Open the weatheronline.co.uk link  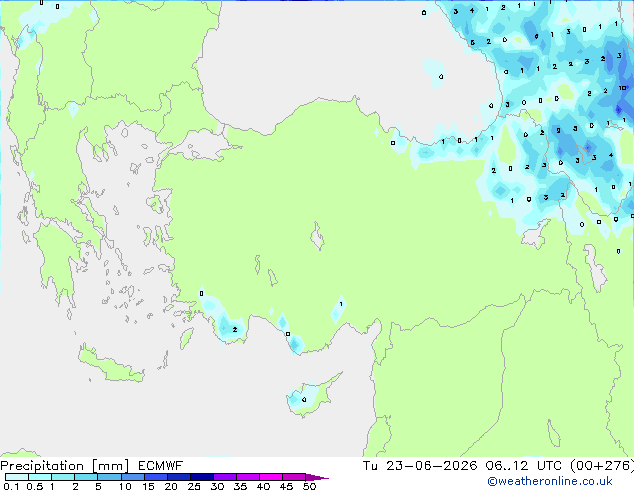pyautogui.click(x=550, y=481)
